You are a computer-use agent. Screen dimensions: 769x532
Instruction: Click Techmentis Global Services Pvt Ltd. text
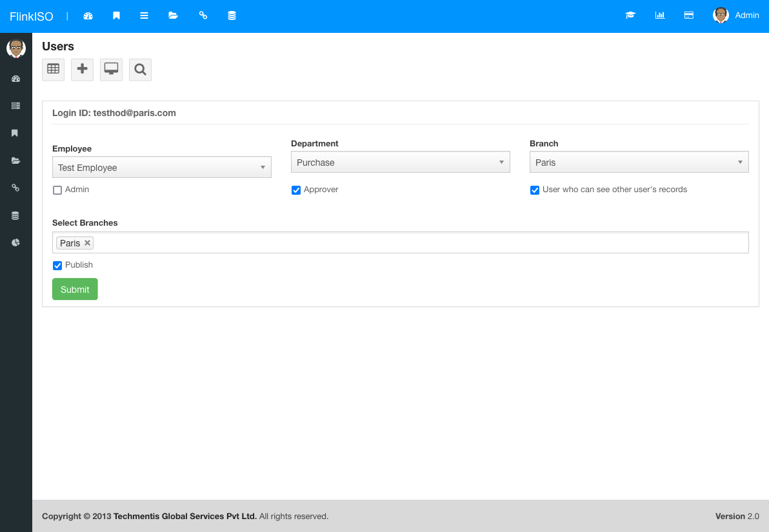coord(185,517)
